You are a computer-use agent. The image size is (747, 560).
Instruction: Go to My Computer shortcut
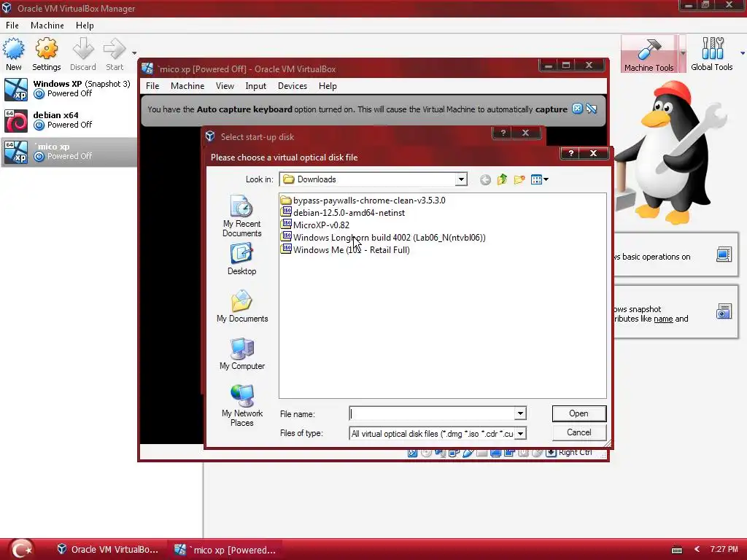point(242,354)
